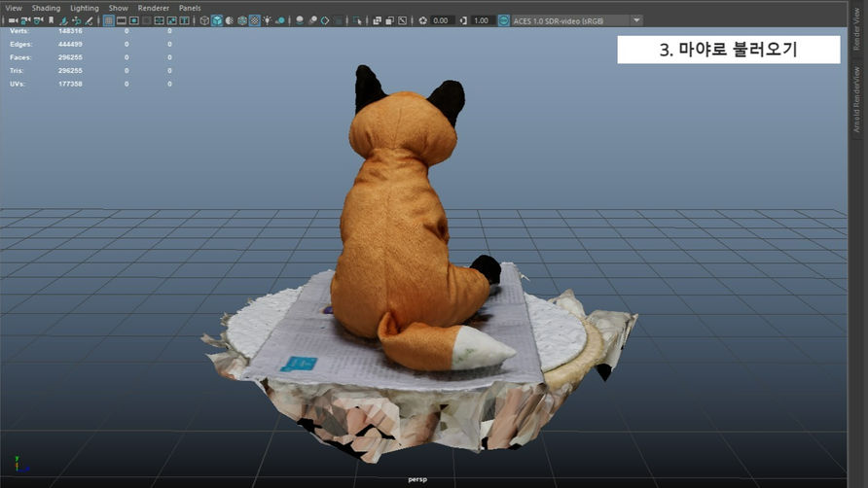Click the Exposure reset icon
The height and width of the screenshot is (488, 868).
423,20
